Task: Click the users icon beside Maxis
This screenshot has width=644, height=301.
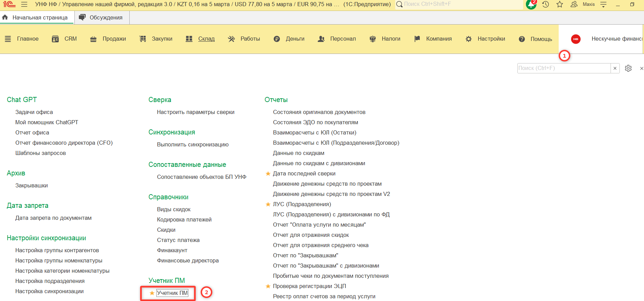Action: 574,4
